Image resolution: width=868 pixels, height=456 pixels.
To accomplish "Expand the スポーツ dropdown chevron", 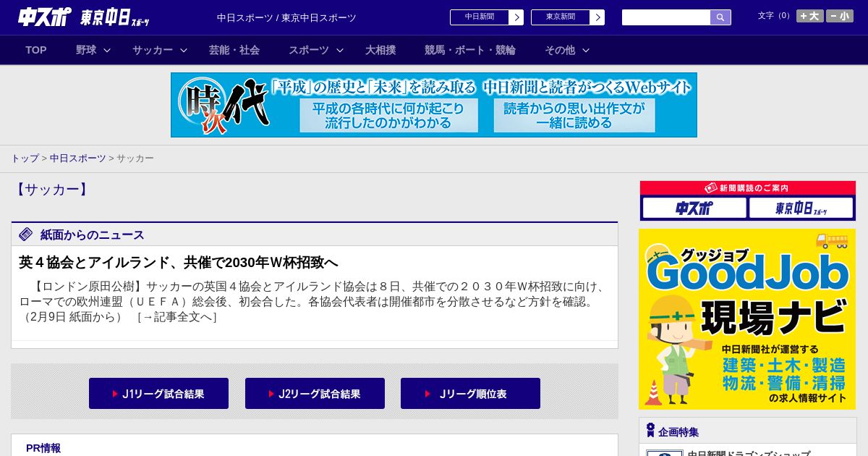I will [x=340, y=50].
